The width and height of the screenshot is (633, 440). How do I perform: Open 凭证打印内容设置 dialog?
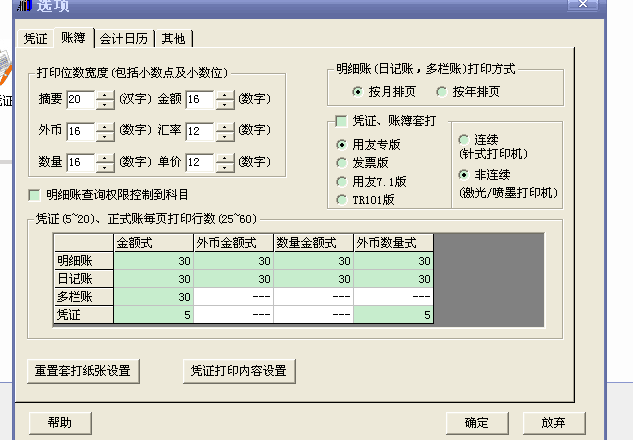(238, 371)
